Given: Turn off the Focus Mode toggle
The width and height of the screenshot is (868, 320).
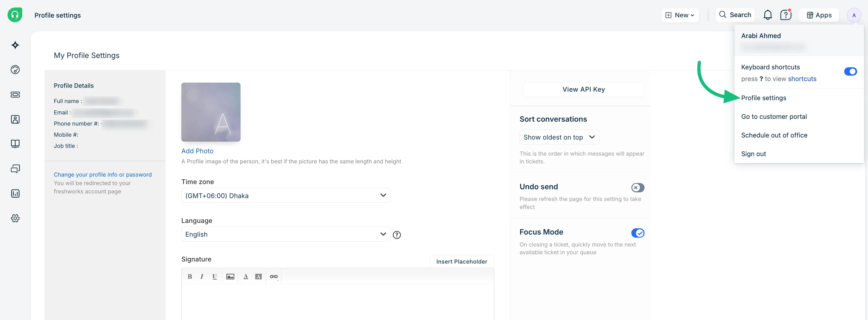Looking at the screenshot, I should 638,233.
